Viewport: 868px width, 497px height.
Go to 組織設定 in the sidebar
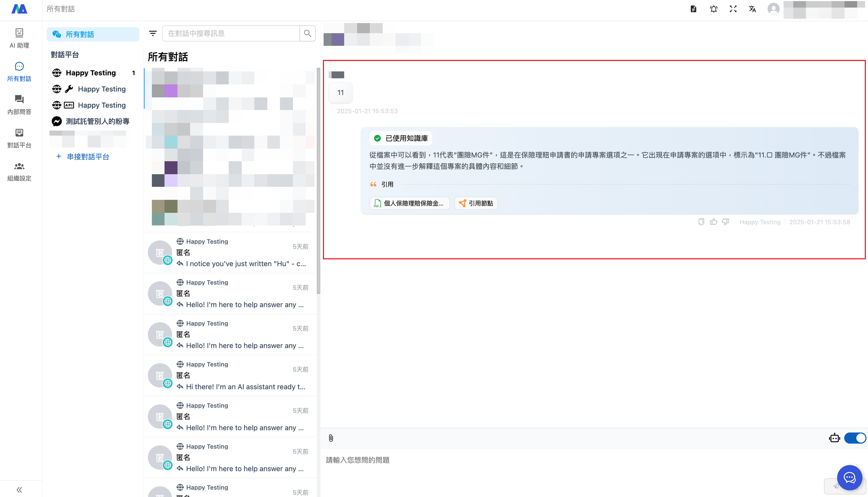coord(19,171)
